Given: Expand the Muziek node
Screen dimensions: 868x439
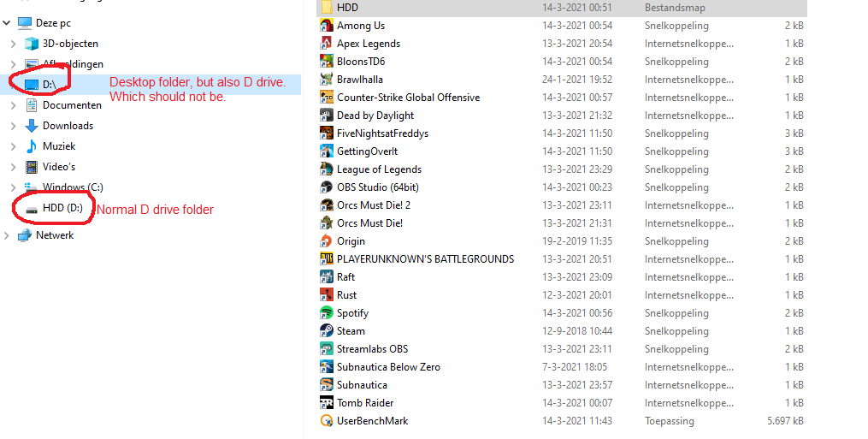Looking at the screenshot, I should coord(14,145).
